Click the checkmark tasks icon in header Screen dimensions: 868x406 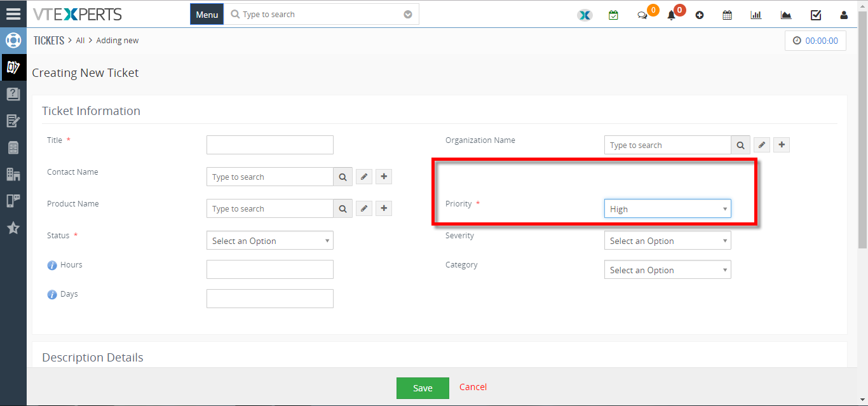(816, 15)
